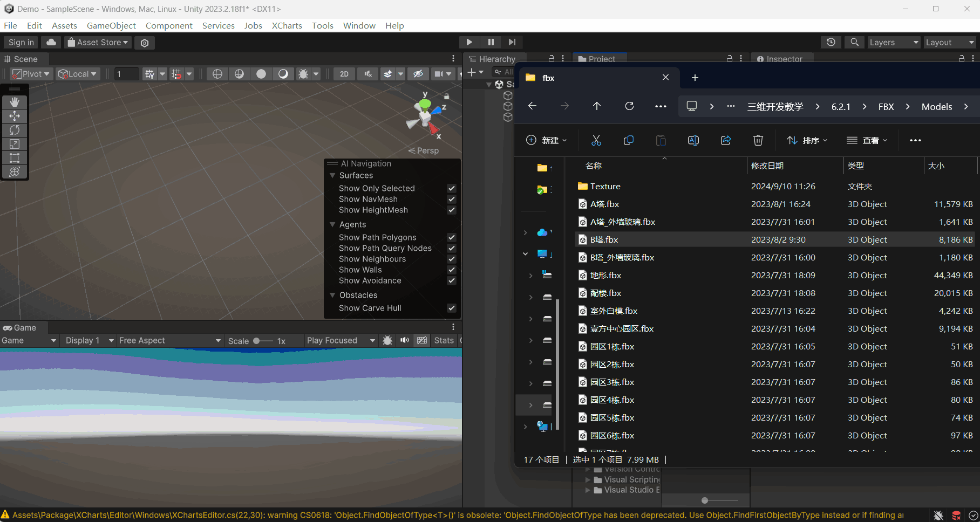Image resolution: width=980 pixels, height=522 pixels.
Task: Select the 地形.fbx file
Action: [x=605, y=275]
